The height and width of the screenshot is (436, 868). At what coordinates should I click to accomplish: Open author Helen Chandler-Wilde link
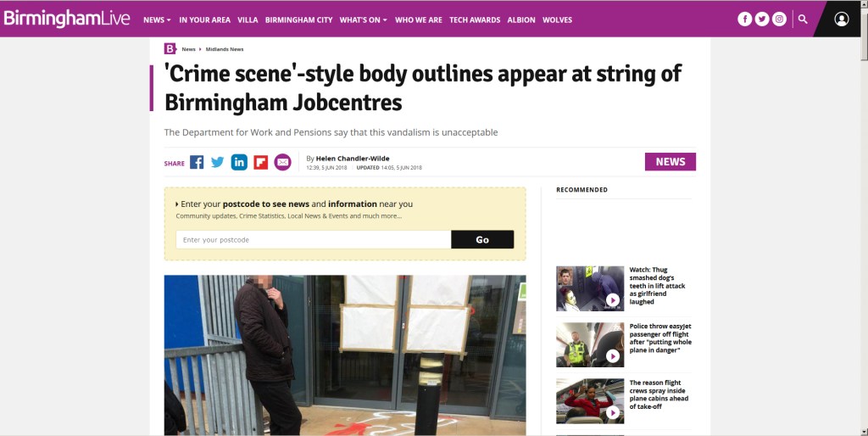(x=353, y=159)
